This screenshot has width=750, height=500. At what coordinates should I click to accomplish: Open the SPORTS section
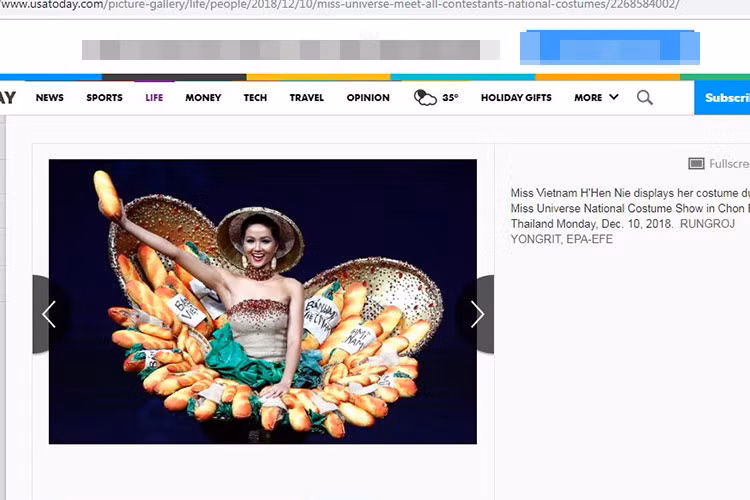[104, 98]
